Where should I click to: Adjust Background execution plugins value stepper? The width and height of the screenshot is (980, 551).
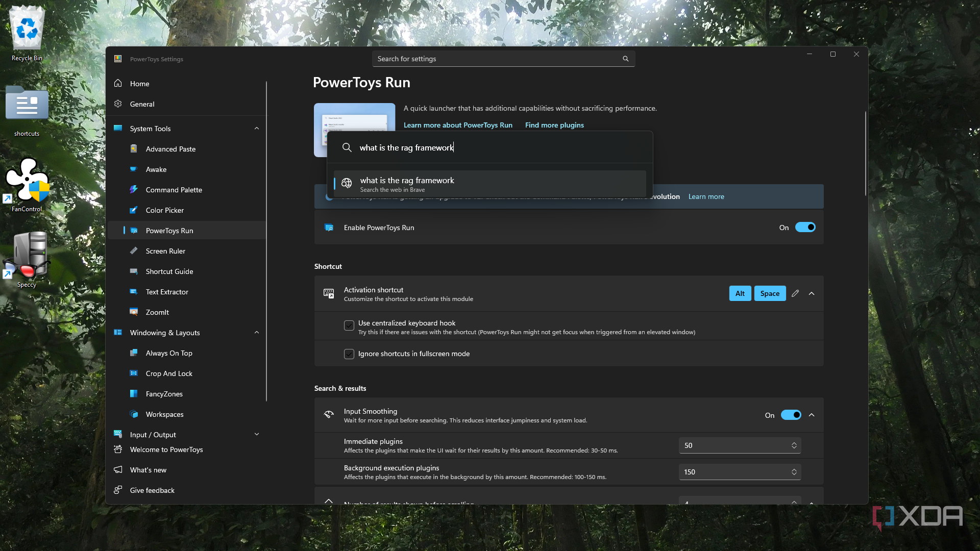click(x=794, y=472)
